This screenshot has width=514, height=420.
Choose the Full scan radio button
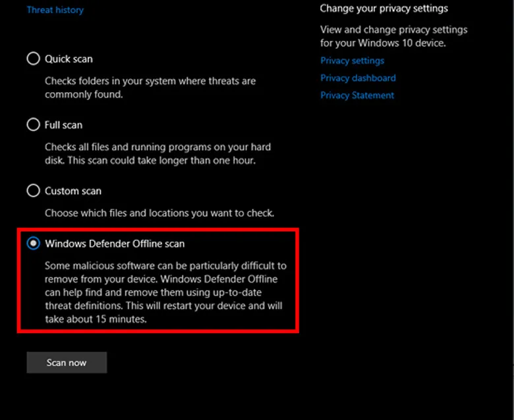pos(33,125)
